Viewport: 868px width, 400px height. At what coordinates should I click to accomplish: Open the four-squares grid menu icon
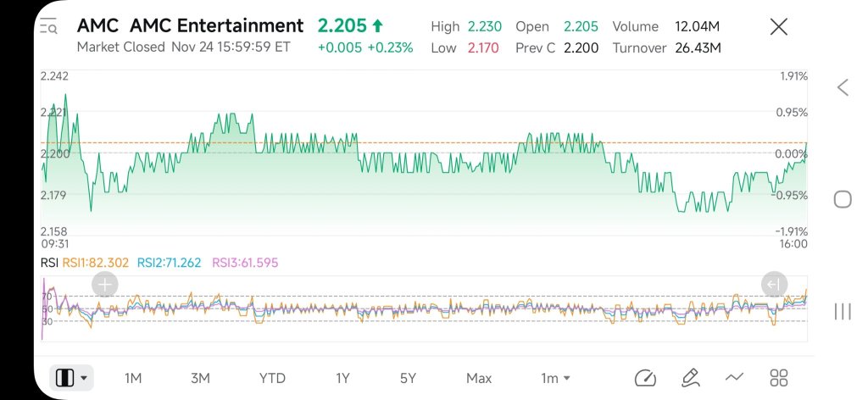pyautogui.click(x=779, y=378)
